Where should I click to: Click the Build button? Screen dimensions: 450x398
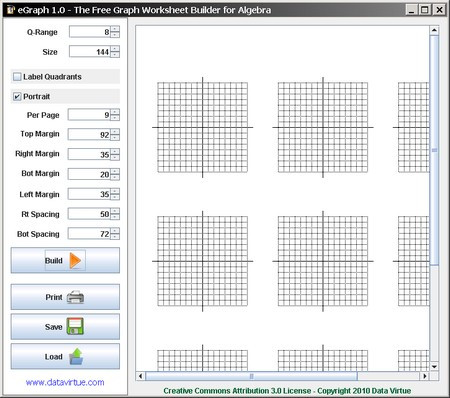[65, 260]
